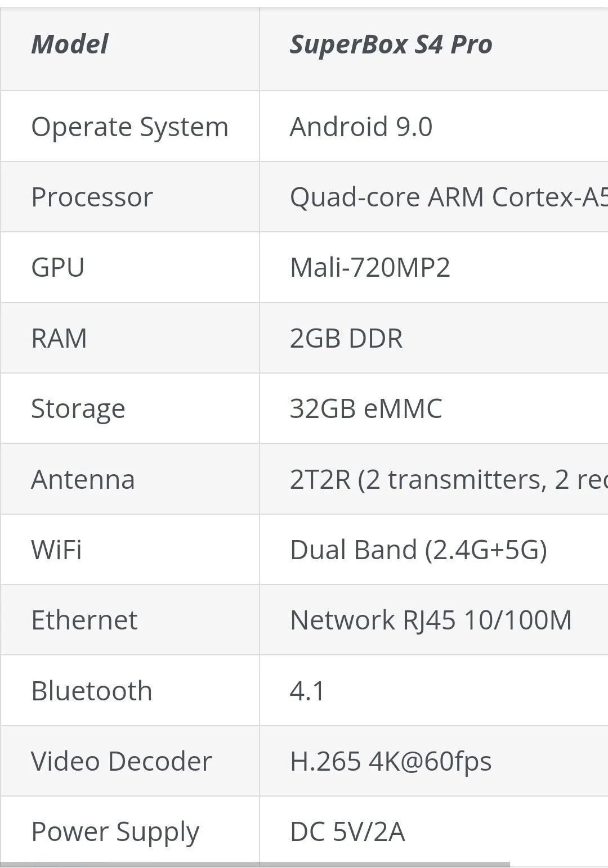The height and width of the screenshot is (868, 608).
Task: Click the "GPU" row label
Action: [58, 267]
